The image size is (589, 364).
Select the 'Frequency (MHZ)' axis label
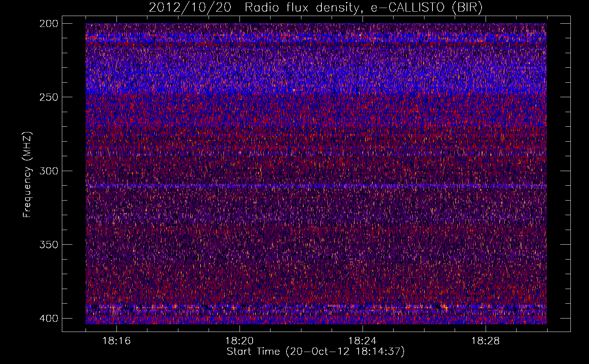pos(27,175)
